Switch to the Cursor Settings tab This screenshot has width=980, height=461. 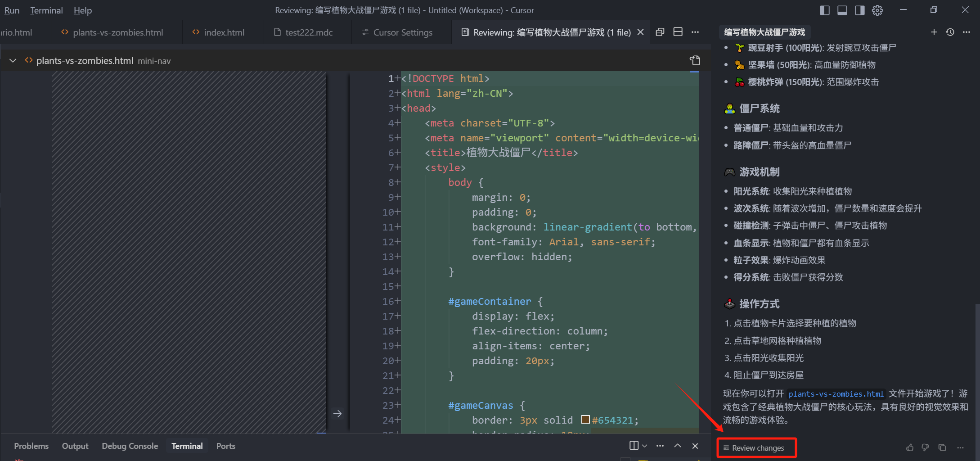tap(398, 32)
